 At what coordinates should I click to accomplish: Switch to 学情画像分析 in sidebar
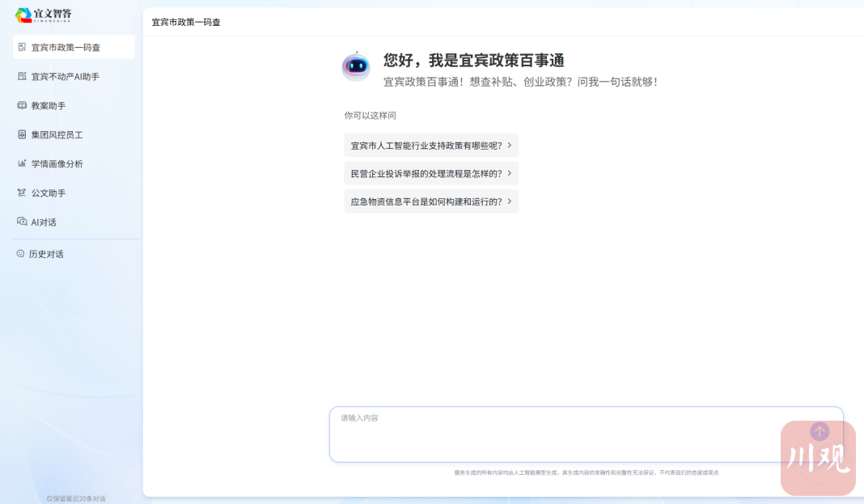click(57, 164)
